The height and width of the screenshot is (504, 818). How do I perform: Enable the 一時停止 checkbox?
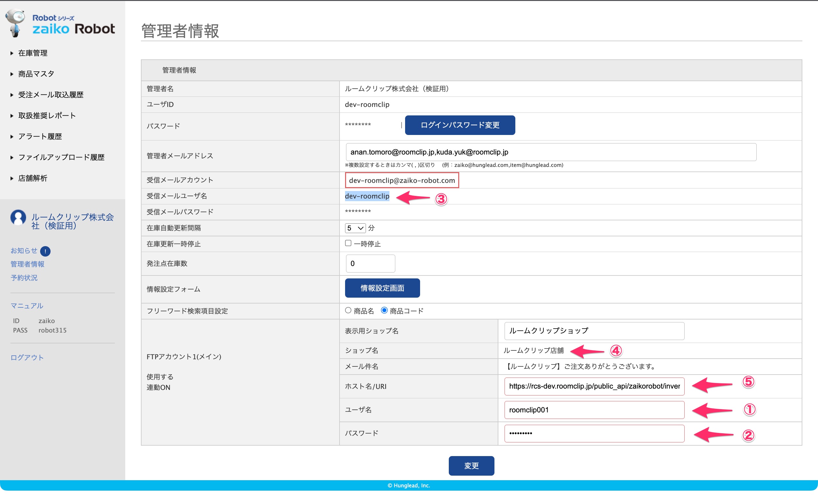click(348, 243)
